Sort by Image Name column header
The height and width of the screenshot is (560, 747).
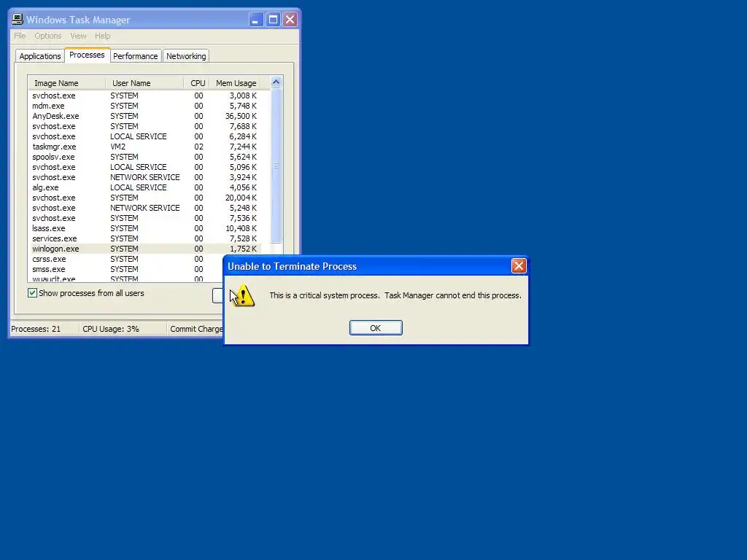pos(66,83)
